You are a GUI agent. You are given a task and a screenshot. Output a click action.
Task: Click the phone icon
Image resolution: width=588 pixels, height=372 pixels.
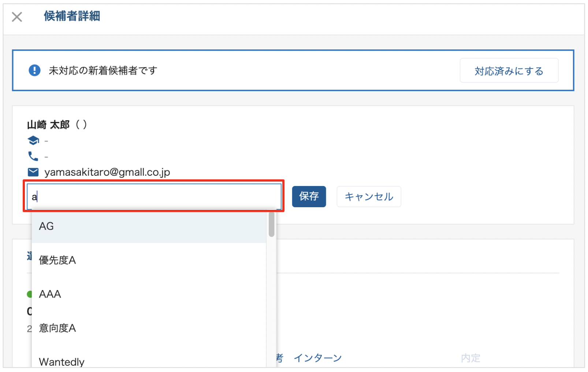click(x=33, y=156)
